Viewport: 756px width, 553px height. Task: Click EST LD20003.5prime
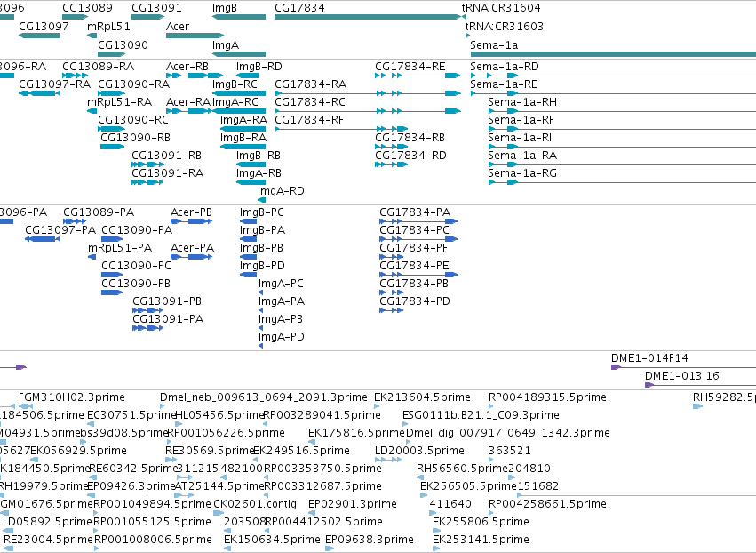[419, 451]
